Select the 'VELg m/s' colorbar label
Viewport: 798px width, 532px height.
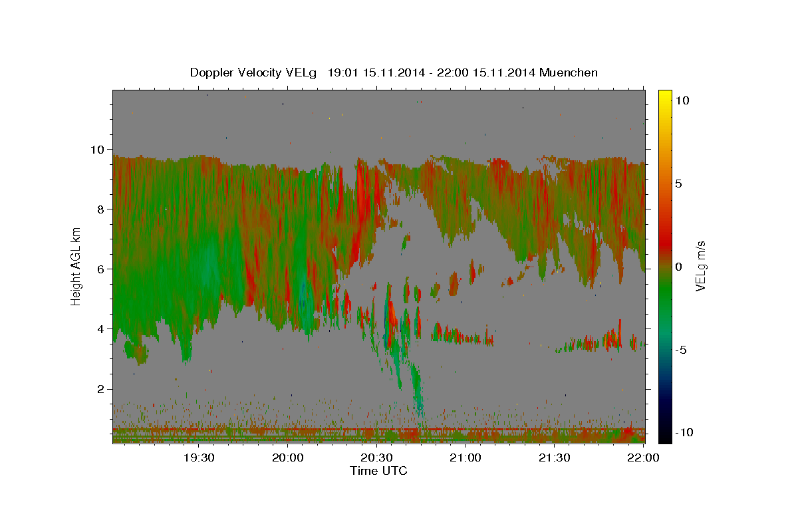pyautogui.click(x=701, y=266)
